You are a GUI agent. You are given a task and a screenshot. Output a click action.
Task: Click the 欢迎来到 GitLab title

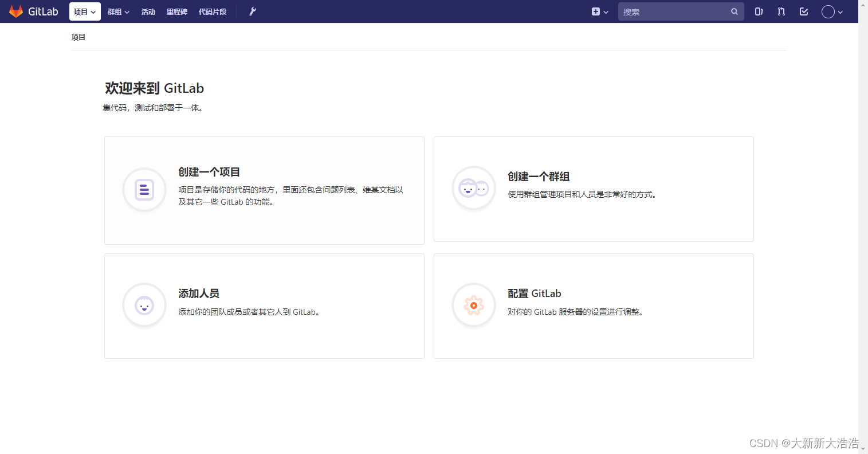155,88
